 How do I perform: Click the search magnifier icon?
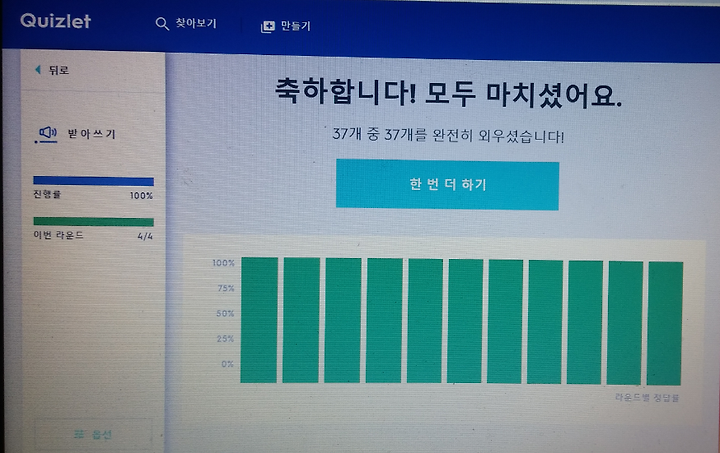pos(162,24)
